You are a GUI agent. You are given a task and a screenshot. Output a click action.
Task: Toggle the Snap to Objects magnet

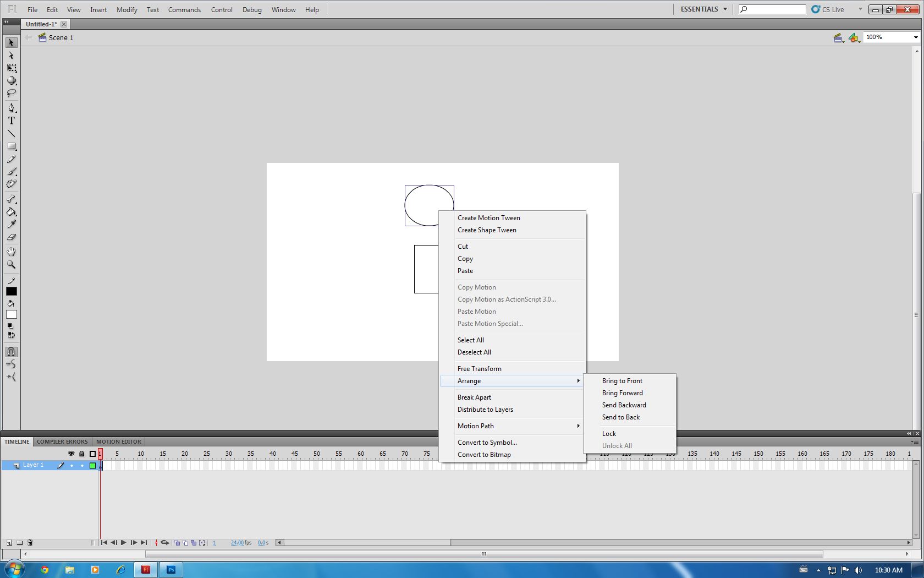tap(11, 352)
